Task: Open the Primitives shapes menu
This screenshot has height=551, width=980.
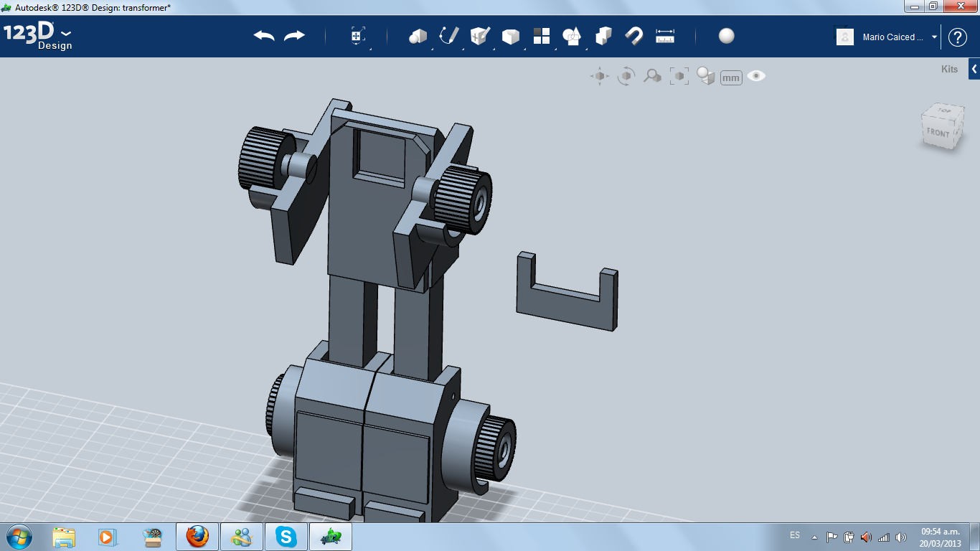Action: [418, 36]
